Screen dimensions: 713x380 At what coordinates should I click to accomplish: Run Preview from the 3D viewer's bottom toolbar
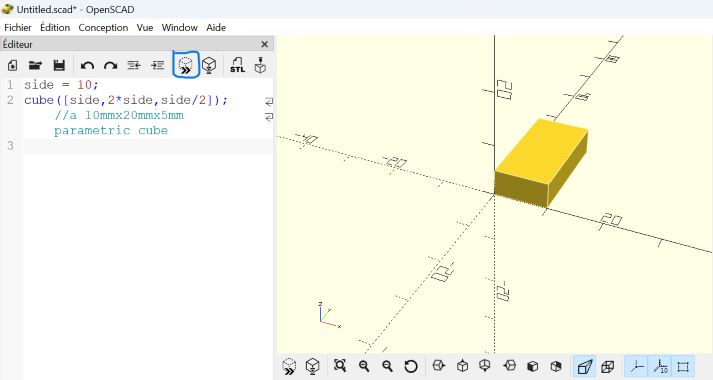pyautogui.click(x=289, y=366)
